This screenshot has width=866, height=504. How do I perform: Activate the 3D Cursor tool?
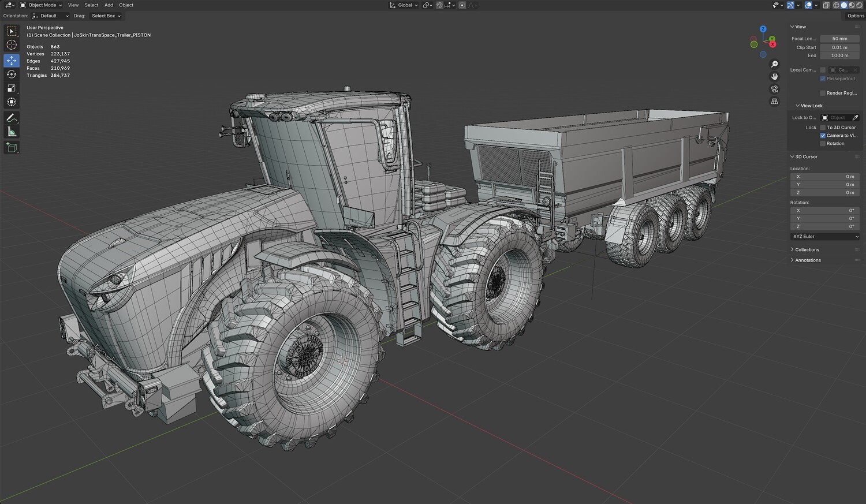[x=12, y=45]
